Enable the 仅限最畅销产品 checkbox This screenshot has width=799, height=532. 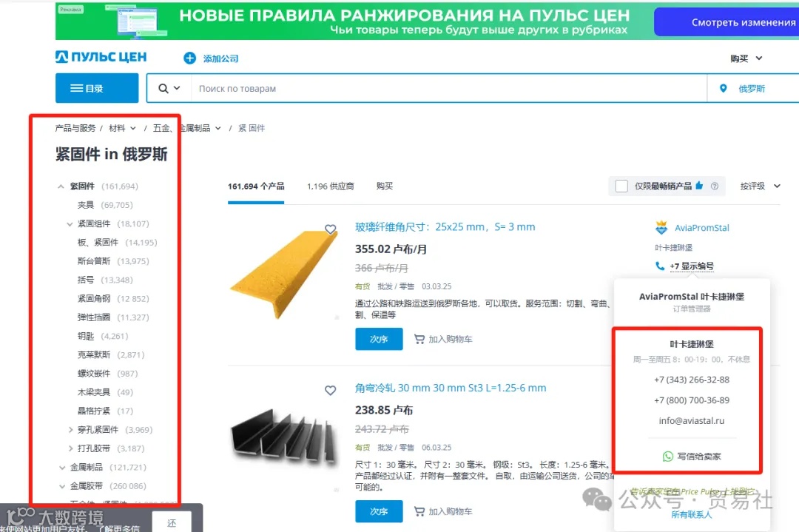tap(621, 186)
